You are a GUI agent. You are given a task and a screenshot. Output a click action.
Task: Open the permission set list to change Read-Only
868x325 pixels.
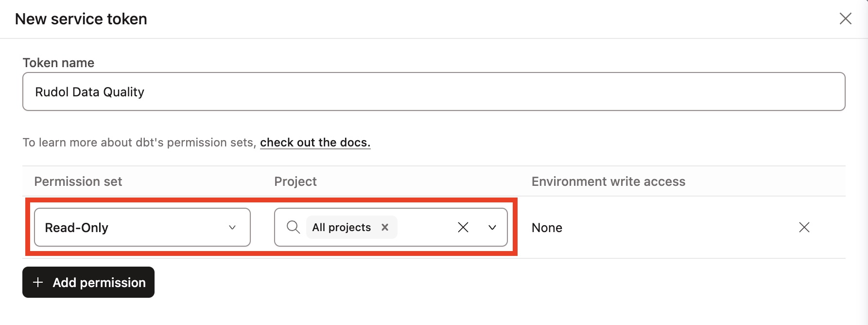(x=142, y=227)
